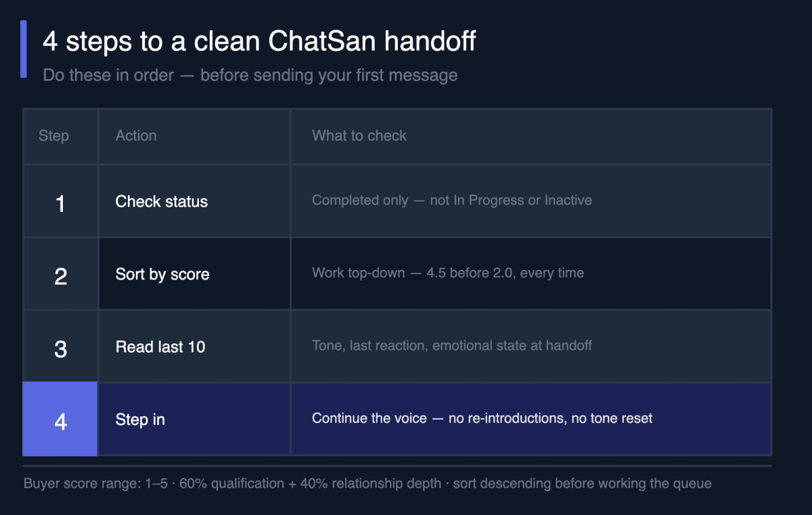Click the Read last 10 action
The height and width of the screenshot is (515, 812).
160,347
